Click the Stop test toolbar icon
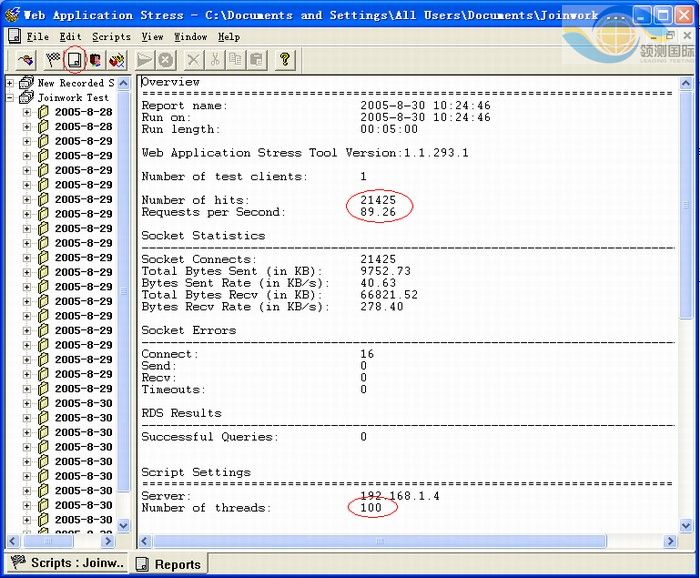The width and height of the screenshot is (700, 578). [166, 59]
